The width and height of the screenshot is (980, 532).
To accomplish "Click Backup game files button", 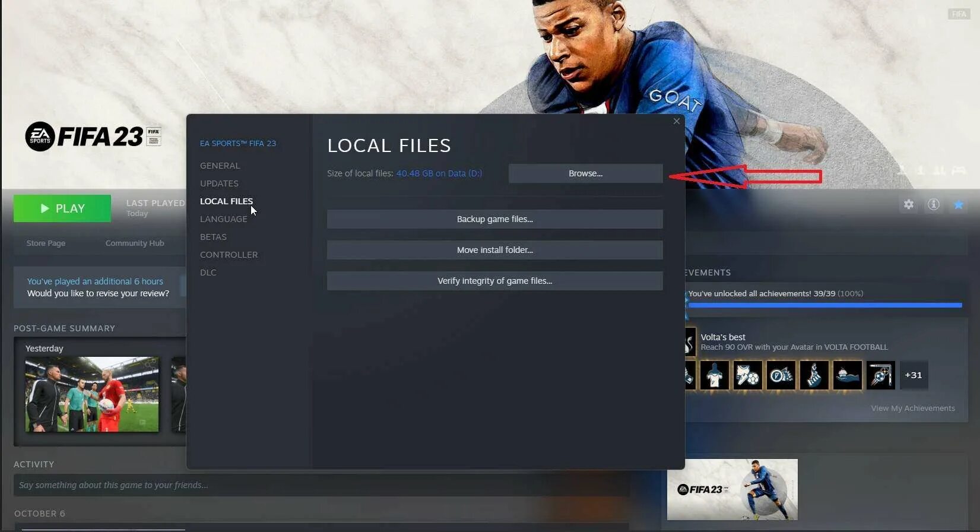I will click(x=494, y=219).
